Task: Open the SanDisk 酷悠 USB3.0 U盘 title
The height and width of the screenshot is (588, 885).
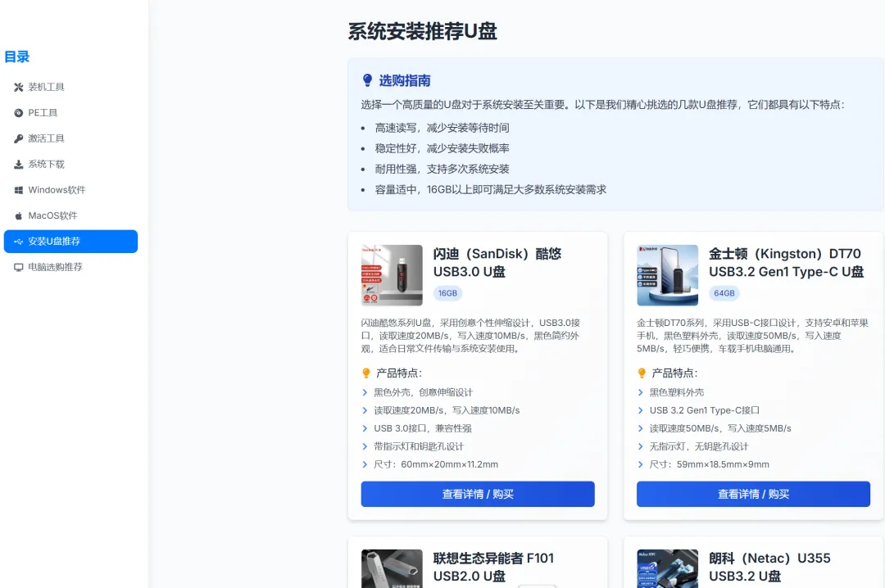Action: tap(497, 262)
